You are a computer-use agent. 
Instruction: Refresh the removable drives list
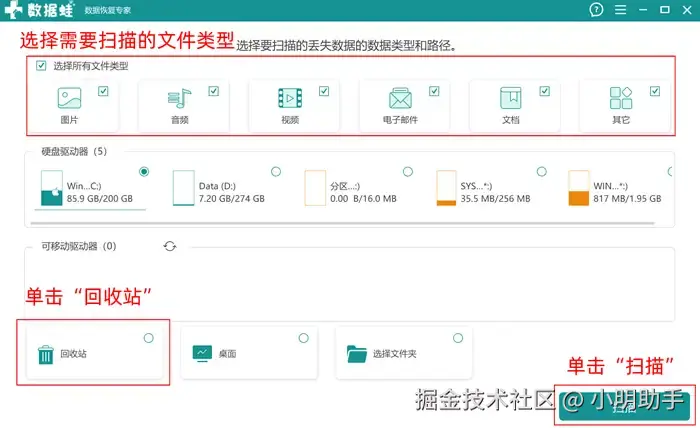point(170,246)
